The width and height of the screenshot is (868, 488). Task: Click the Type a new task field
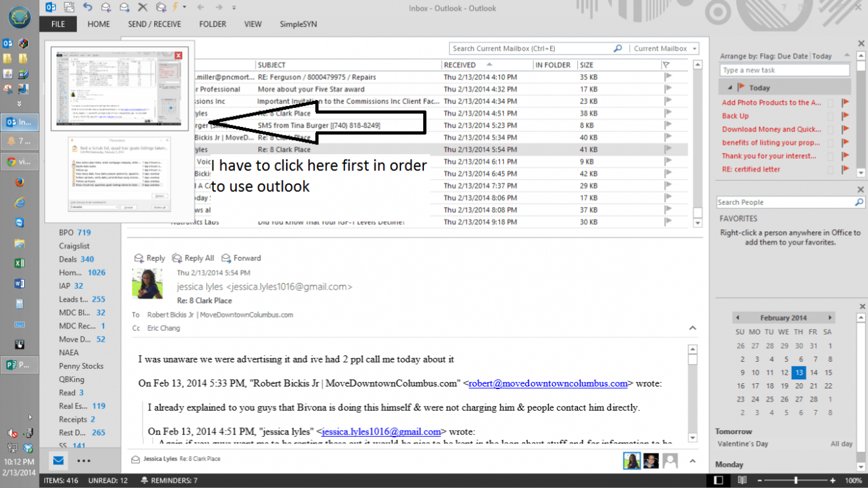tap(785, 70)
